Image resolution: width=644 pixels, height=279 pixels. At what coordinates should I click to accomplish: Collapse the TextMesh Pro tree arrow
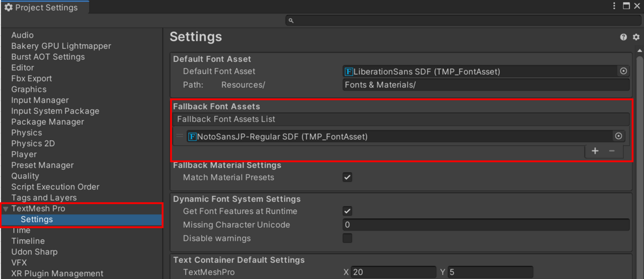6,209
